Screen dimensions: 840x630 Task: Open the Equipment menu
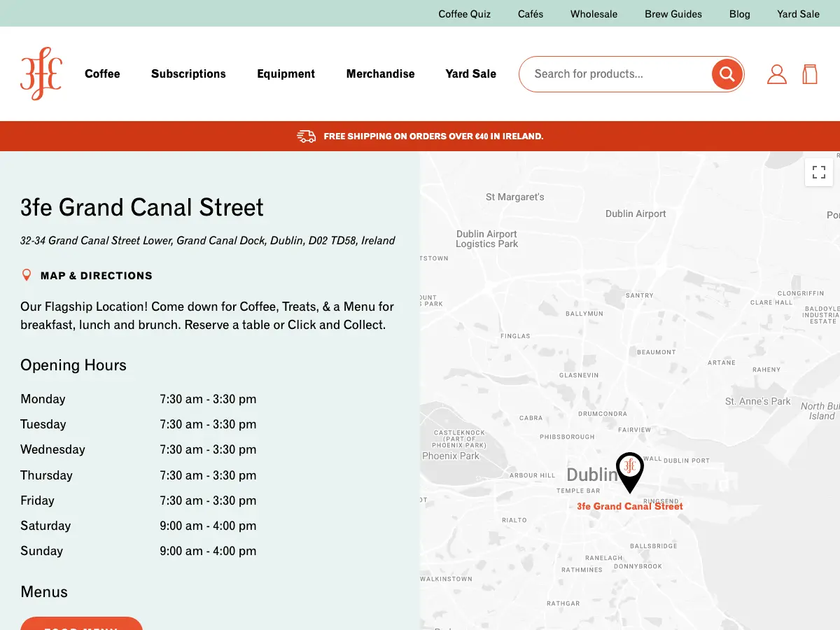(x=286, y=73)
